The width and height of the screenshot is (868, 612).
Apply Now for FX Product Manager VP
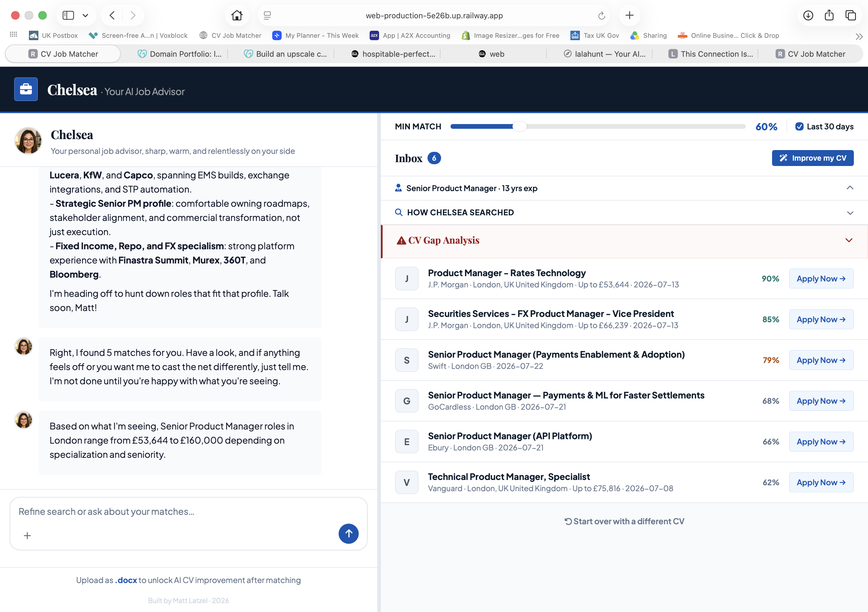tap(821, 320)
